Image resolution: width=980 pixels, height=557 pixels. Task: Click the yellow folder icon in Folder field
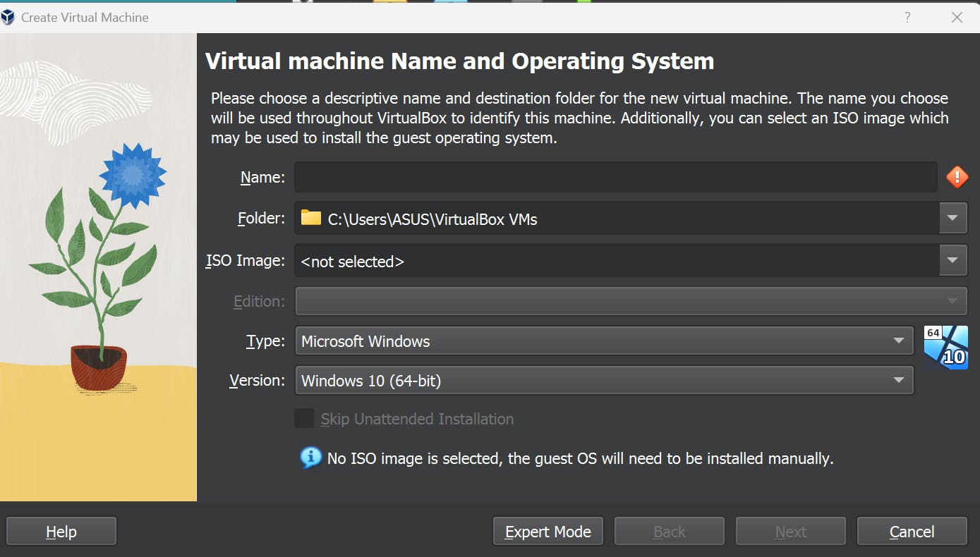coord(310,218)
